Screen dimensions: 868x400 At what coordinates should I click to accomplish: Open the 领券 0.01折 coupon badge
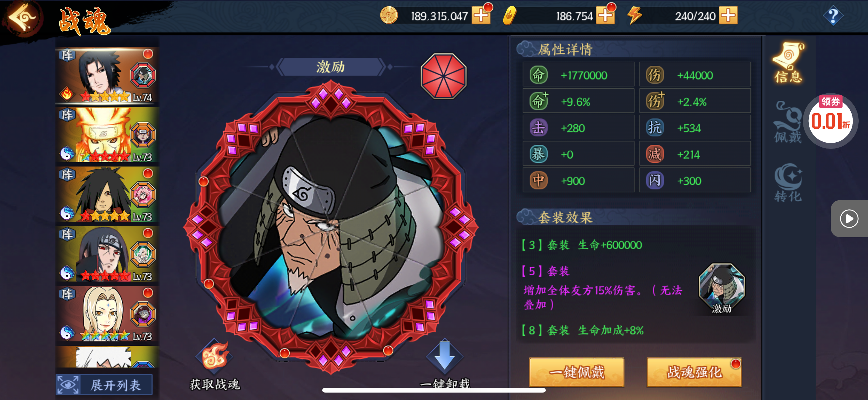coord(830,120)
